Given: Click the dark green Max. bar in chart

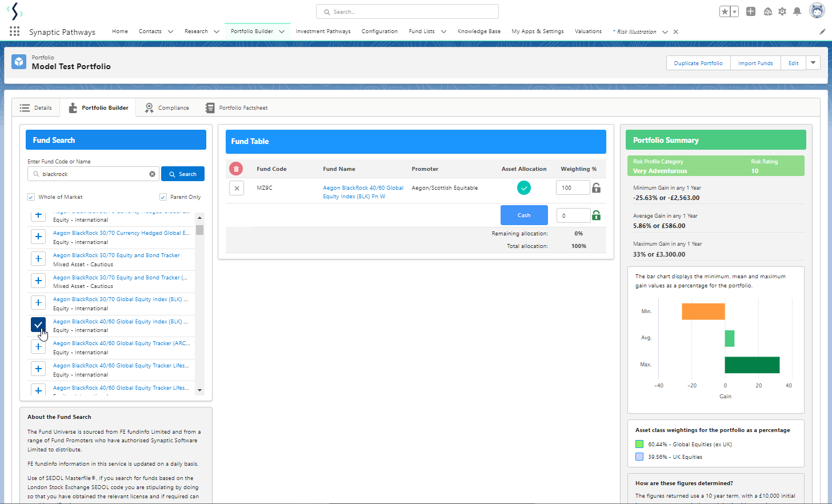Looking at the screenshot, I should (x=753, y=365).
